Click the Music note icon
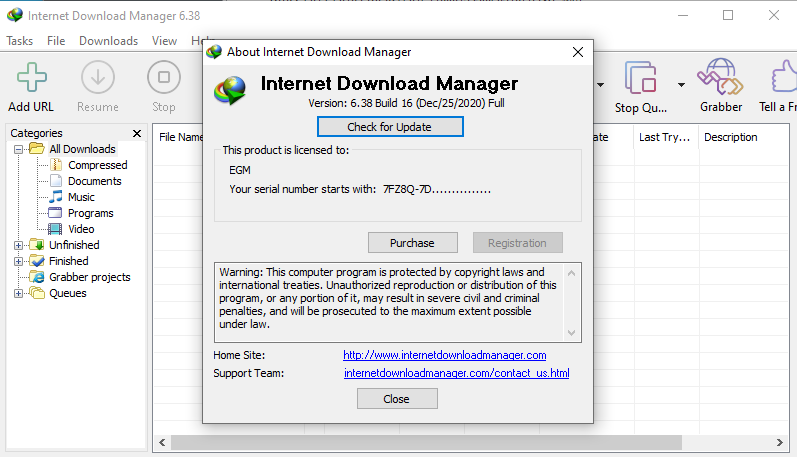 [x=56, y=197]
